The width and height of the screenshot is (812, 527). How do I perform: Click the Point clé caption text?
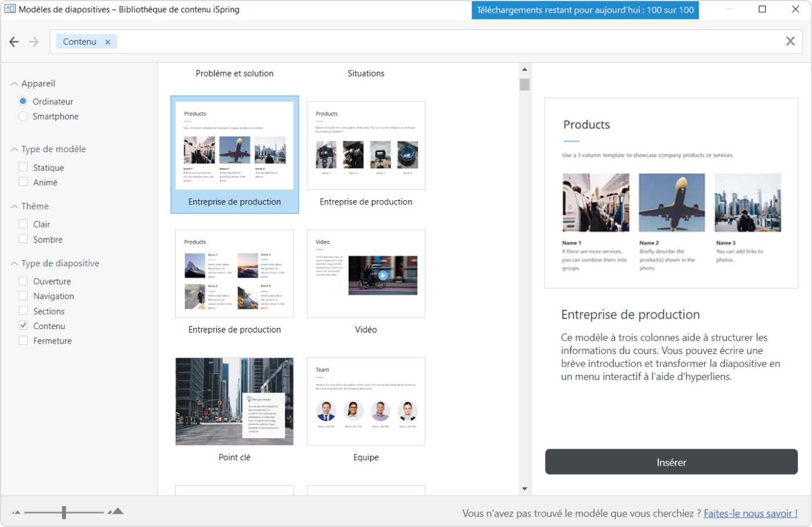[234, 457]
